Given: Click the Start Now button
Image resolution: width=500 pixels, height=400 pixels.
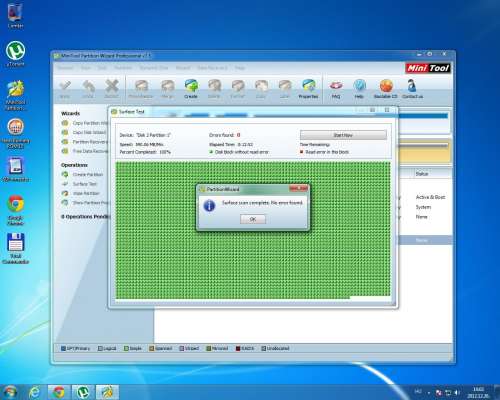Looking at the screenshot, I should tap(343, 135).
